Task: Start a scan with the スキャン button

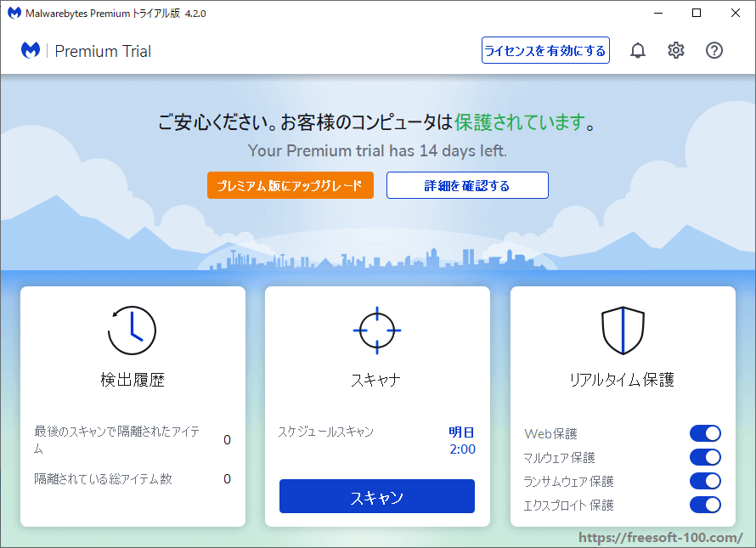Action: [377, 496]
